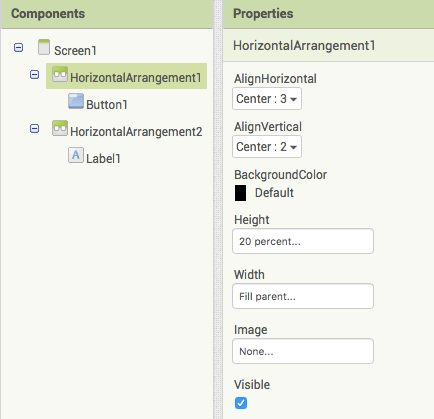Click the Screen1 component icon
This screenshot has height=419, width=434.
[44, 47]
